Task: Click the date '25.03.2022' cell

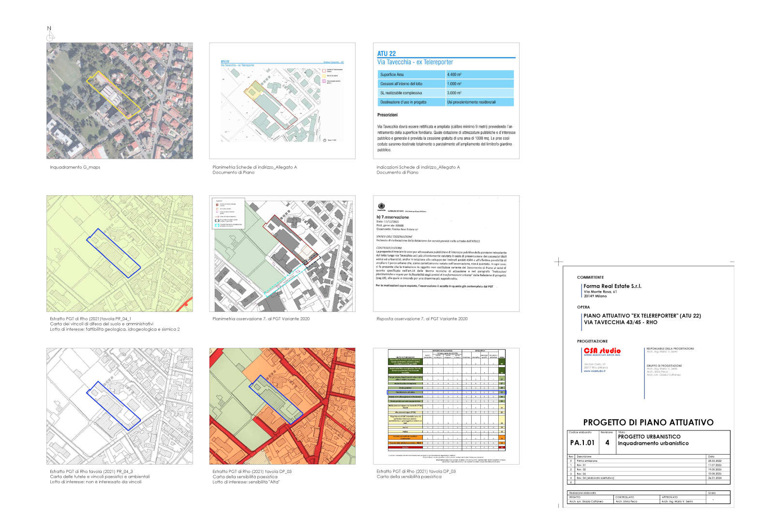Action: click(x=718, y=461)
